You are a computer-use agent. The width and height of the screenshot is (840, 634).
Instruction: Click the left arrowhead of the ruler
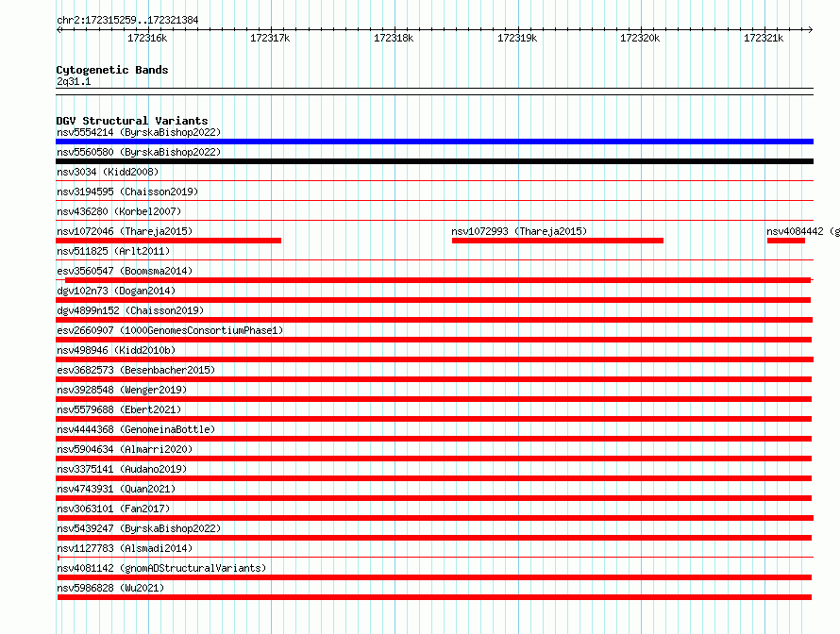click(59, 30)
